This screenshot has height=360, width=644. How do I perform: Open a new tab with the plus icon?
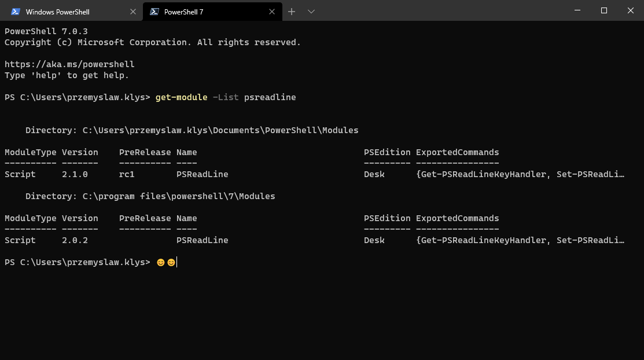point(292,11)
